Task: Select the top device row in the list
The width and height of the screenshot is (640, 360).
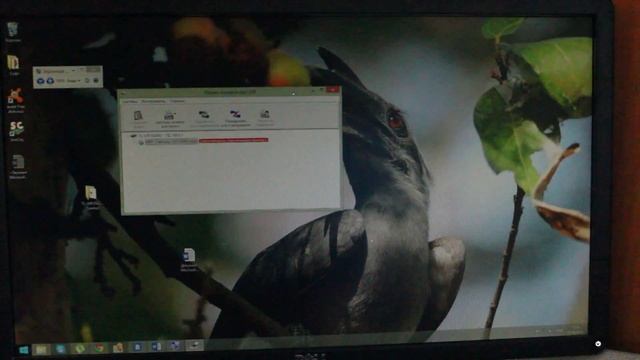Action: 157,135
